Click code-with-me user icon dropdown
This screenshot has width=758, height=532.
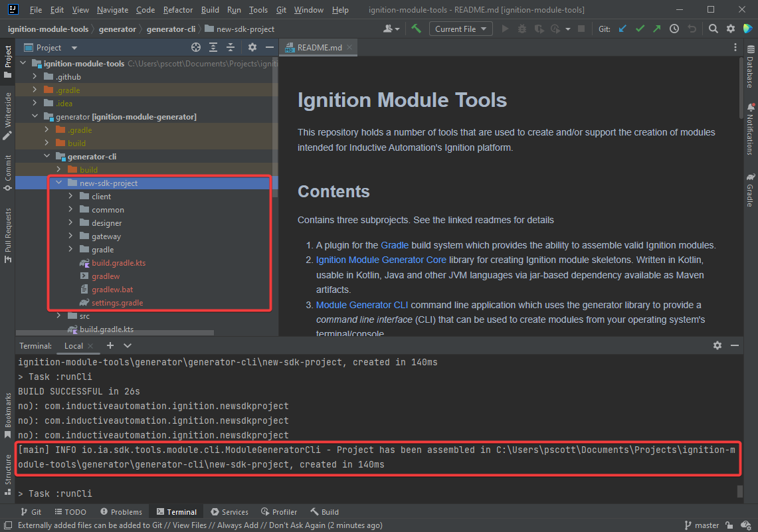[391, 29]
